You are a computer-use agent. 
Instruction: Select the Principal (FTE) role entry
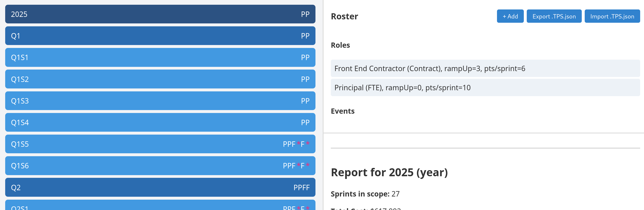click(x=485, y=88)
